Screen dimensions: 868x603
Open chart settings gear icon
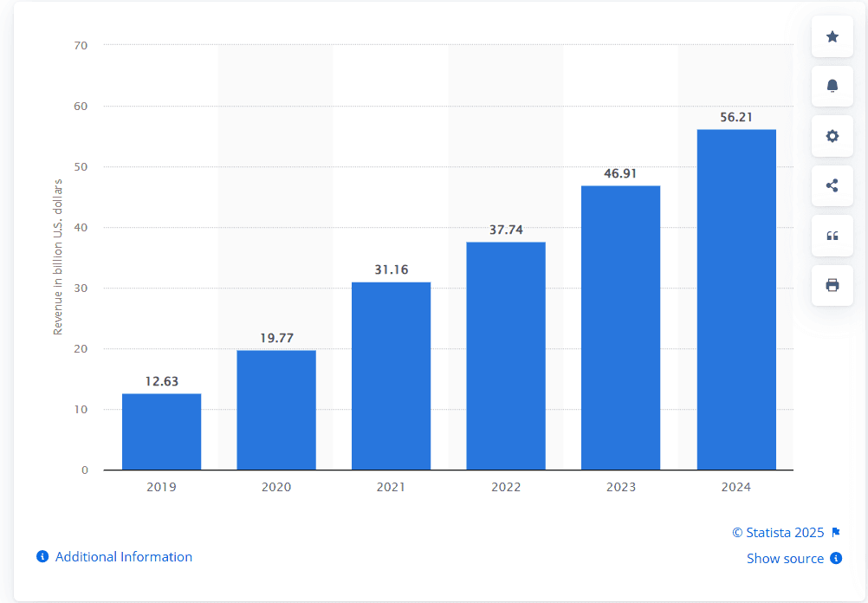click(832, 136)
